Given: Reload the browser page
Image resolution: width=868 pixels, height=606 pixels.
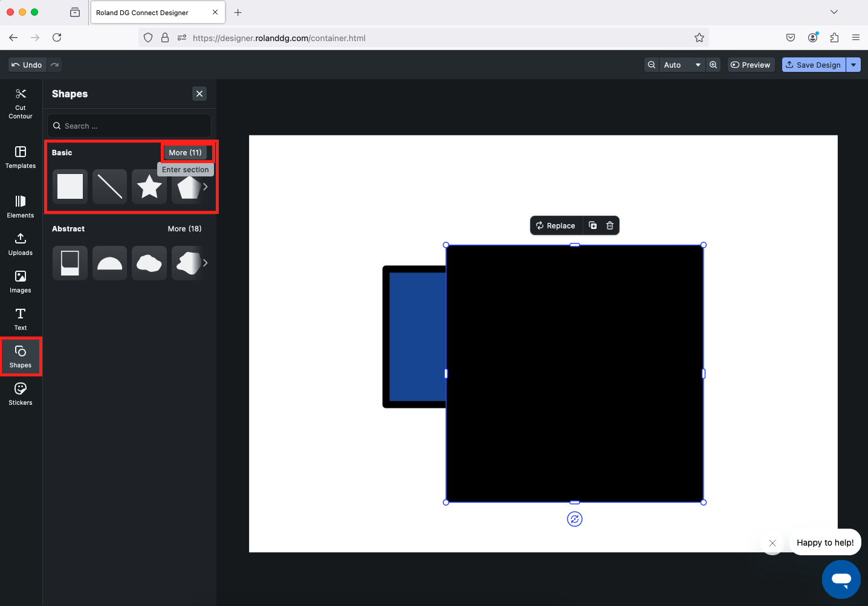Looking at the screenshot, I should point(57,37).
